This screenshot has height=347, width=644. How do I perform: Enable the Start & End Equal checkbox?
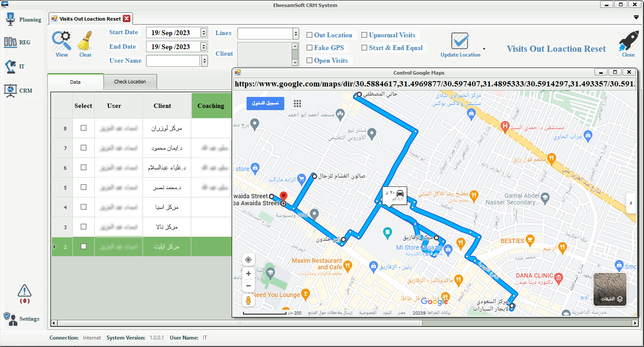click(x=364, y=48)
